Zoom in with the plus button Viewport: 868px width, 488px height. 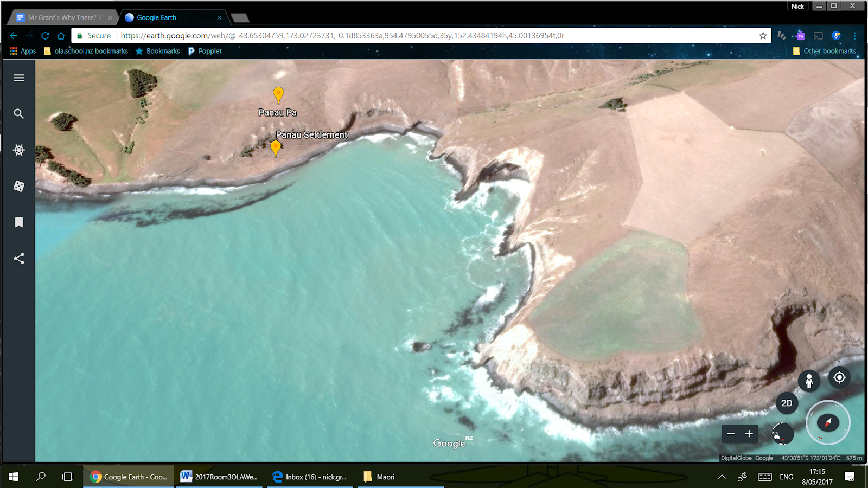pos(749,434)
